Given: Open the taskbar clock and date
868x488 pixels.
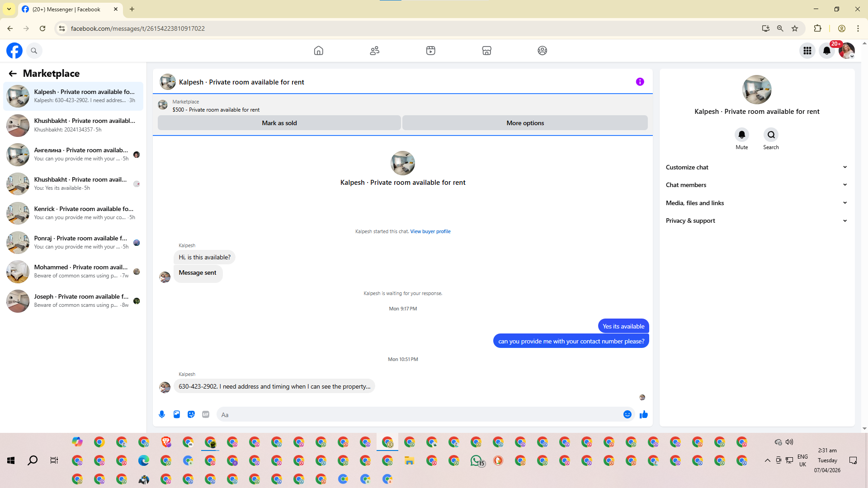Looking at the screenshot, I should click(x=827, y=460).
